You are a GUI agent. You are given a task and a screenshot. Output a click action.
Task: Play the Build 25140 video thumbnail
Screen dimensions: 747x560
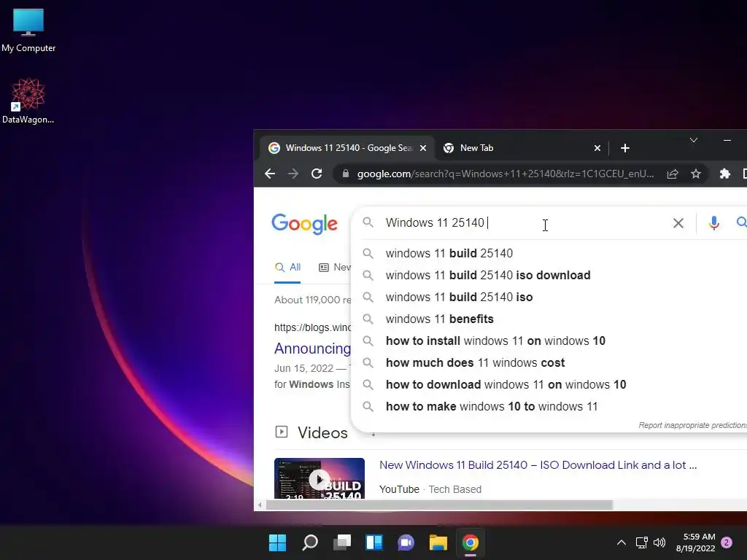point(320,478)
